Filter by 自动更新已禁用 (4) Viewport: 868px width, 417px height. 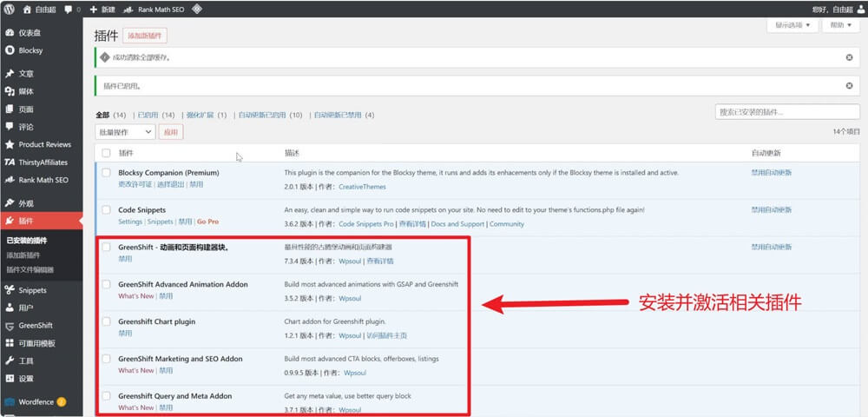coord(345,116)
